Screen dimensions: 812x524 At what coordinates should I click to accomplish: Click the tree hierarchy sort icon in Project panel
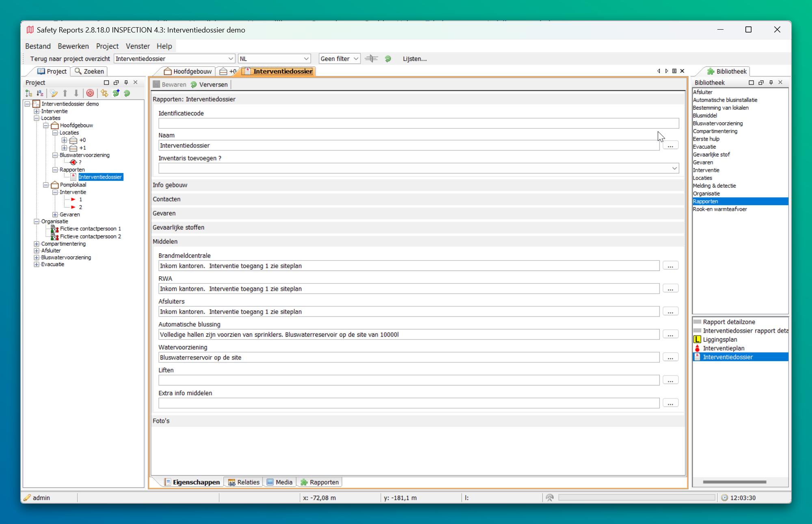pyautogui.click(x=29, y=93)
